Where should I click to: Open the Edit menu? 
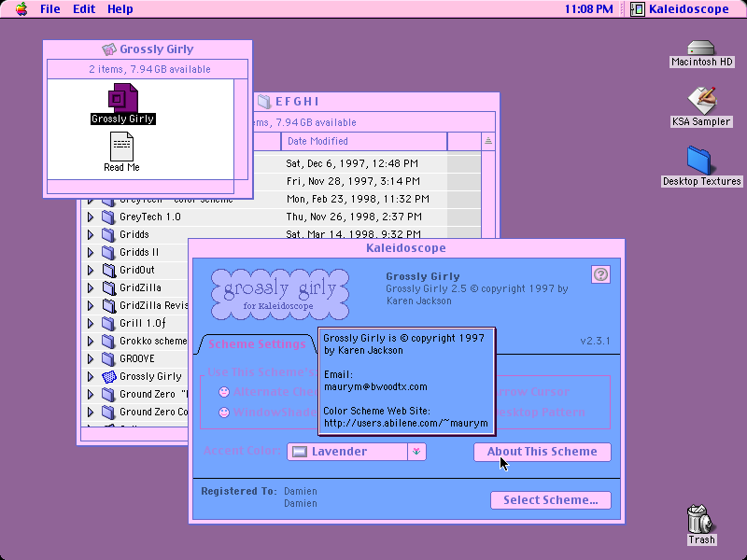(84, 9)
